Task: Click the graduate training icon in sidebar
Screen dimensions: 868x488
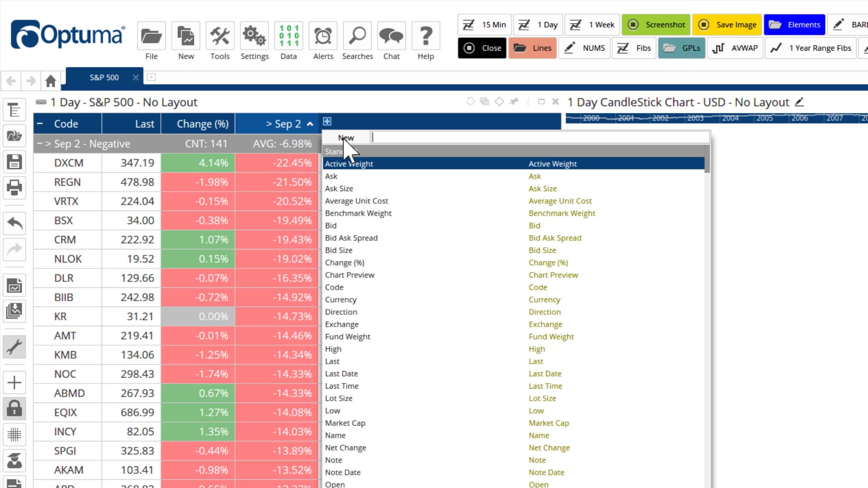Action: tap(14, 461)
